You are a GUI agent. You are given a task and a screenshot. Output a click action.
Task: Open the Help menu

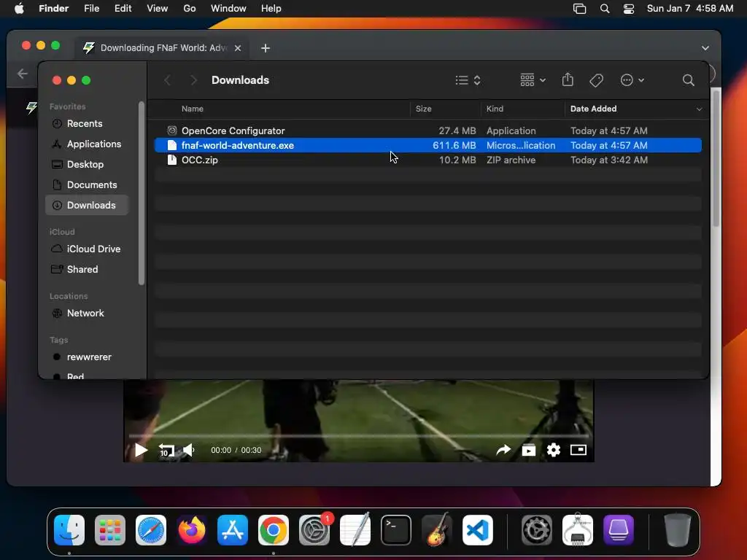271,9
